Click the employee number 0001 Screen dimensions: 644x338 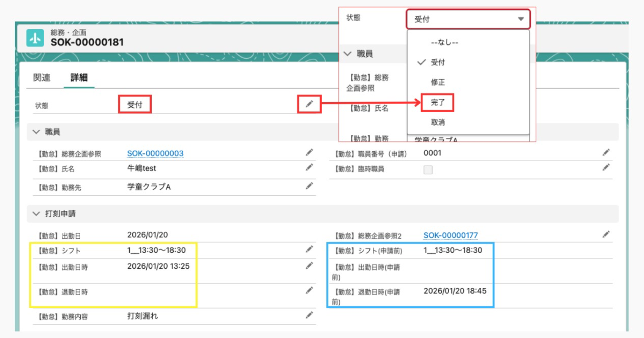[x=432, y=153]
